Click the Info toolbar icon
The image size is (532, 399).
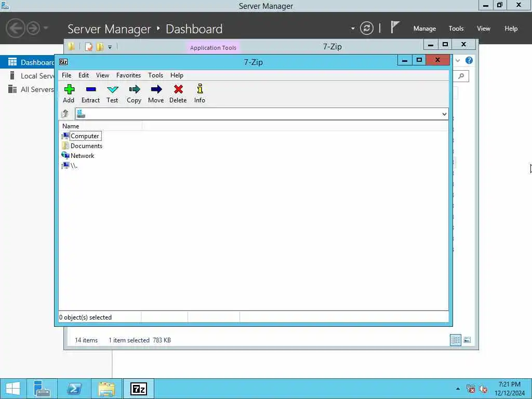point(200,94)
